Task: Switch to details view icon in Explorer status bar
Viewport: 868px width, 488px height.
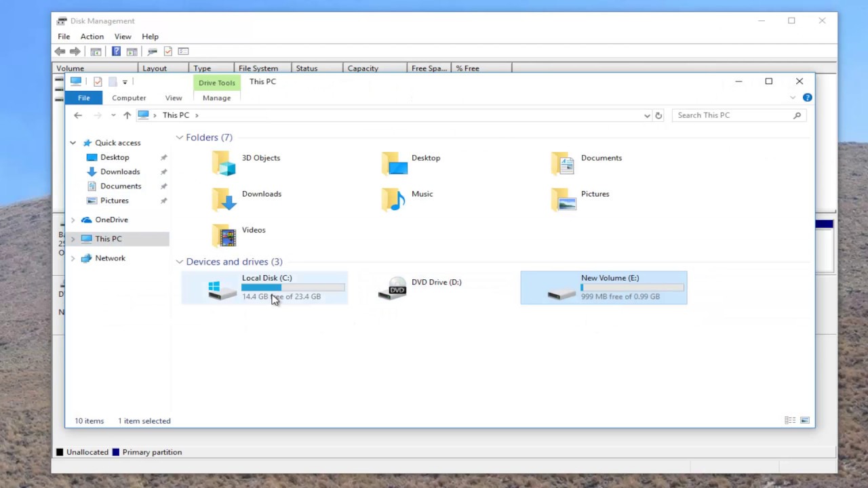Action: coord(790,420)
